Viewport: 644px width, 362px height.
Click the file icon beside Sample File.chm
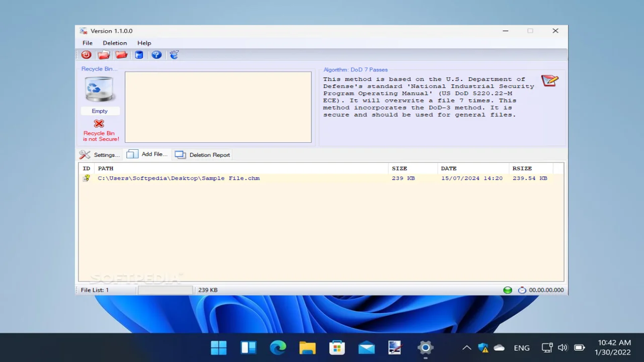click(87, 178)
